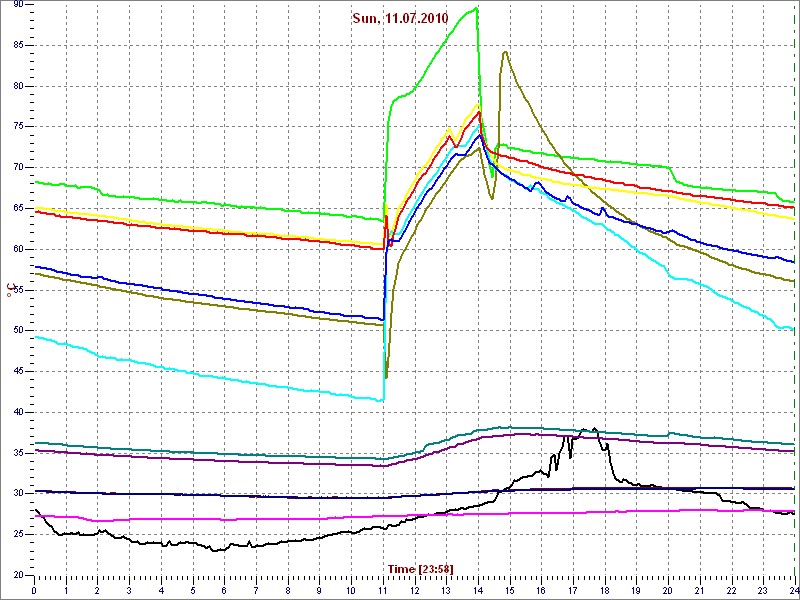Click hour 13 on the time axis
Viewport: 800px width, 600px height.
(446, 590)
